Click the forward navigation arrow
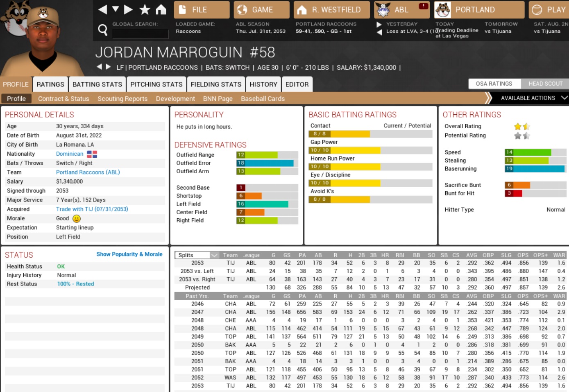Screen dimensions: 569x392 (129, 9)
